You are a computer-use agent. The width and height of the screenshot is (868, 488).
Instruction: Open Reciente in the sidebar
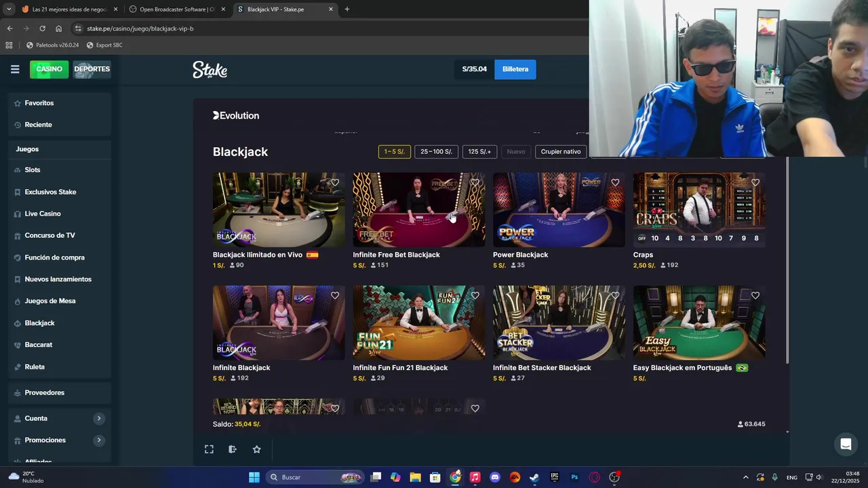point(60,125)
